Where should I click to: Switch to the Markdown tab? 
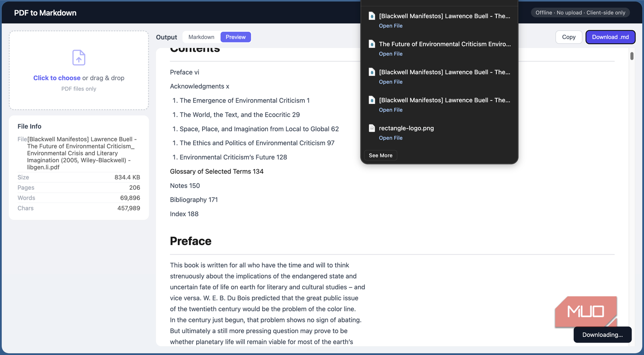tap(201, 37)
